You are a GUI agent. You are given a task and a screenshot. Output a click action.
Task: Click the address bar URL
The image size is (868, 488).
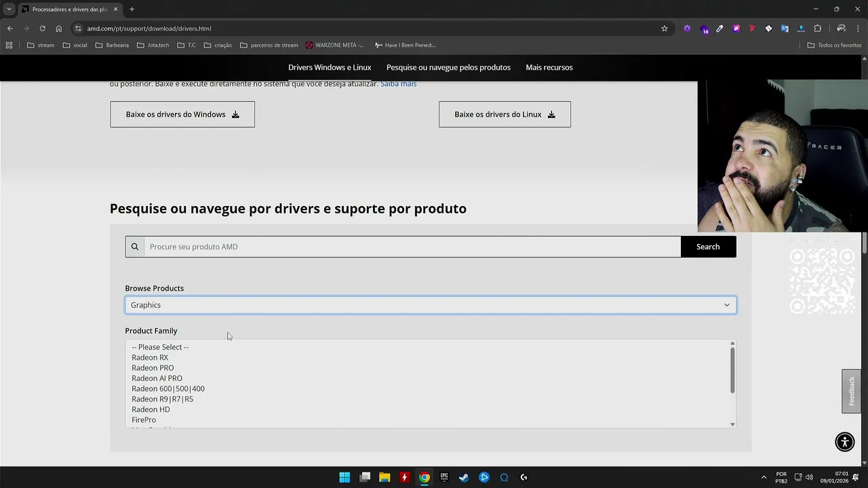pyautogui.click(x=149, y=28)
